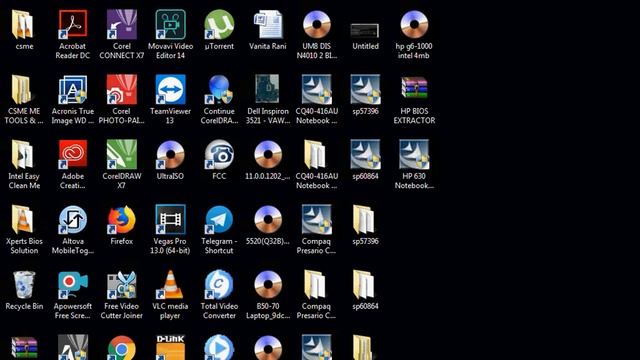Launch CorelDRAW X7 shortcut
Image resolution: width=640 pixels, height=360 pixels.
(x=121, y=154)
